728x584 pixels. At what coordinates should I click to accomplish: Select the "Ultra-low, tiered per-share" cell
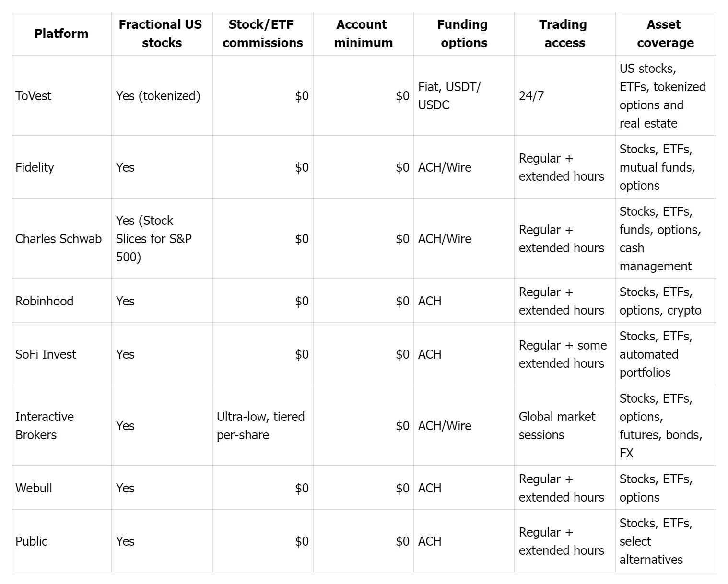(260, 426)
